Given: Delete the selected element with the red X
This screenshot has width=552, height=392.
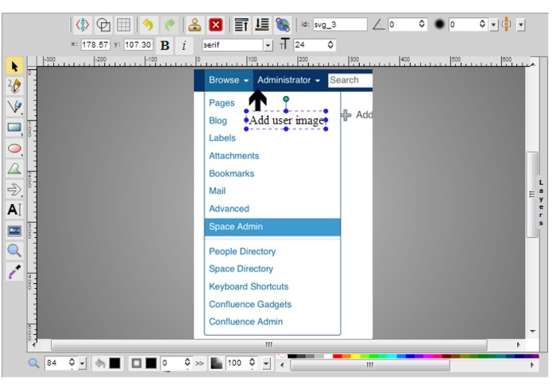Looking at the screenshot, I should click(x=215, y=25).
